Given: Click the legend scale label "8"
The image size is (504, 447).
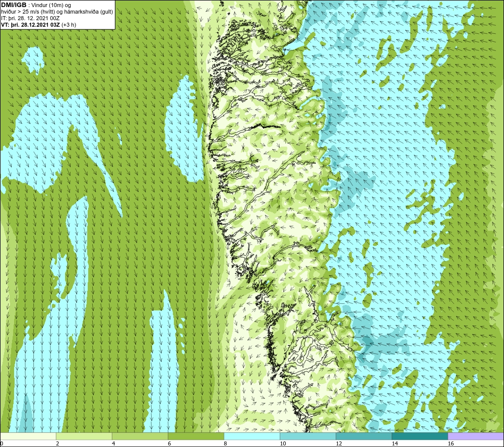Looking at the screenshot, I should [225, 443].
